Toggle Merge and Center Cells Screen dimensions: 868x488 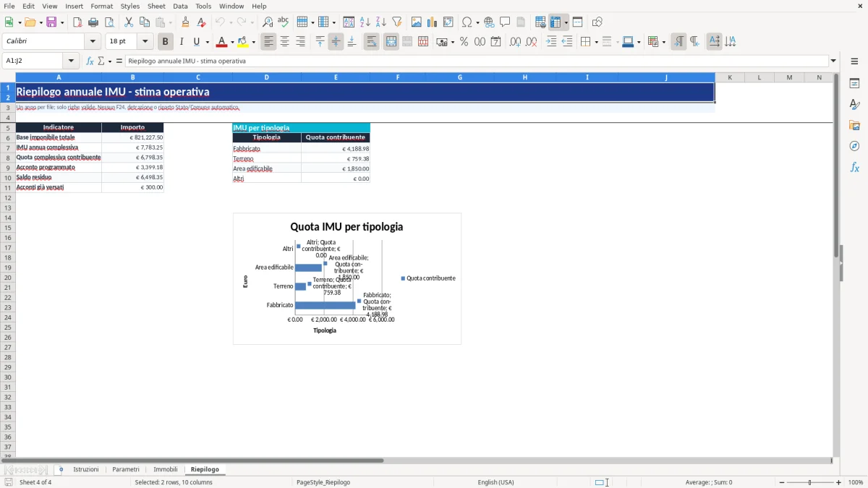(391, 42)
